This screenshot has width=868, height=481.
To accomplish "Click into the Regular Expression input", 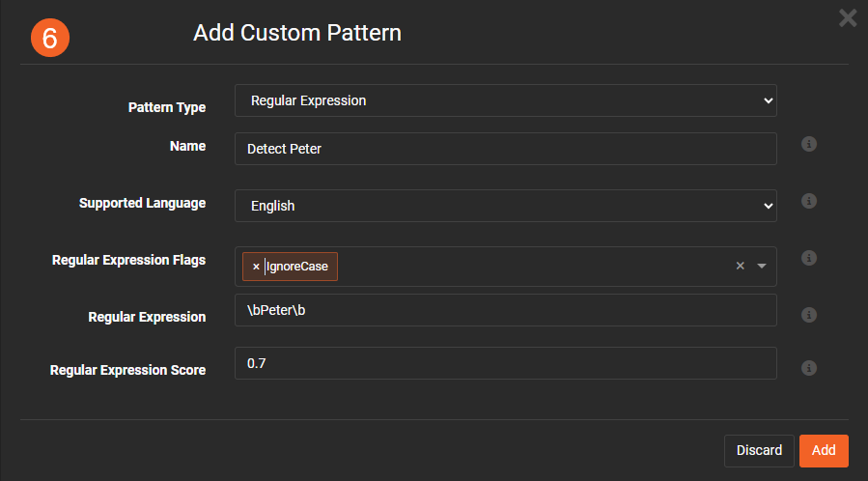I will 505,311.
